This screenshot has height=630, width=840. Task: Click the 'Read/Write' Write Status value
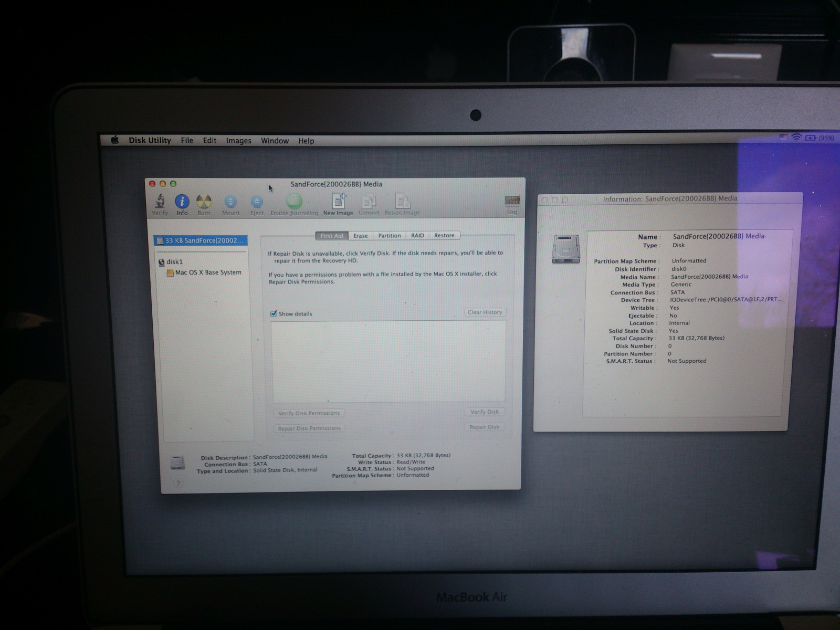point(411,462)
